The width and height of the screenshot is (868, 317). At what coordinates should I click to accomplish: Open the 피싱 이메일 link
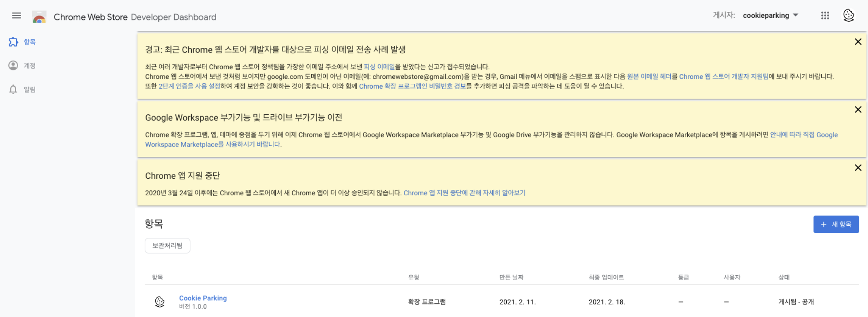point(379,66)
